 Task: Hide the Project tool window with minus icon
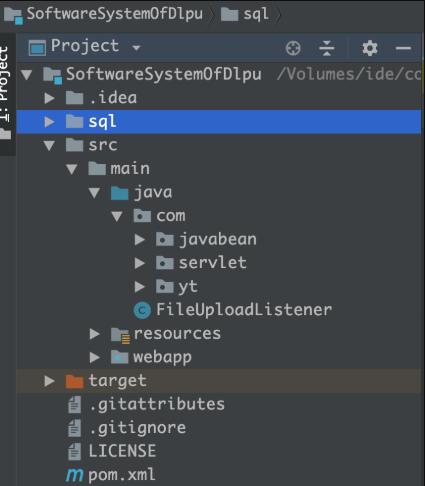(x=403, y=48)
